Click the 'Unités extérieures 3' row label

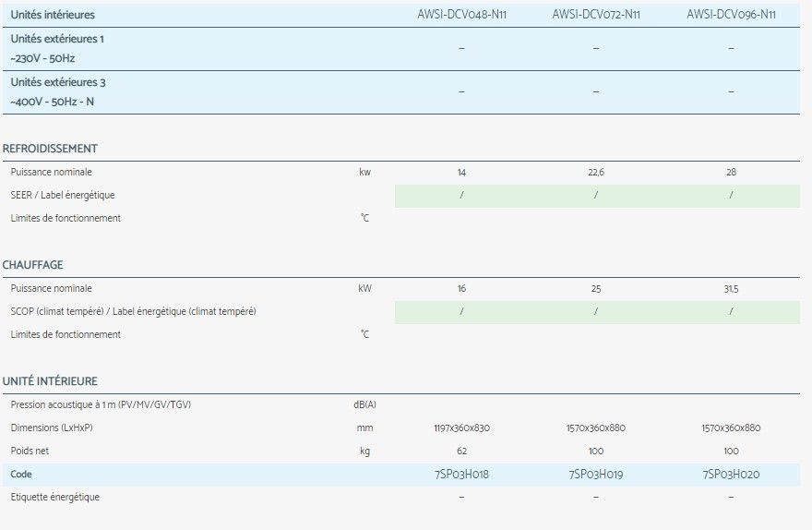coord(58,82)
